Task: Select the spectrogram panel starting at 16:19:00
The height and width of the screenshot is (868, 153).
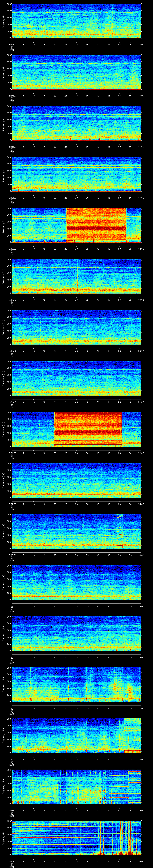Action: point(76,327)
